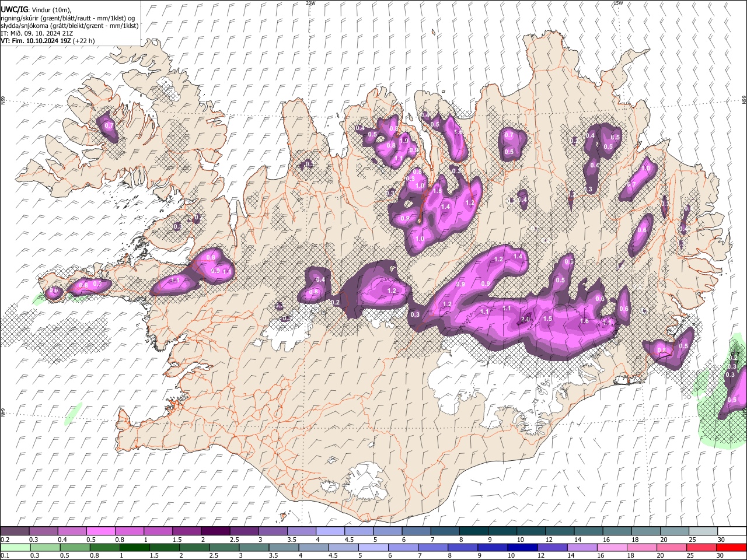
Task: Click the bright red swatch after 30 in rain legend
Action: pos(731,547)
